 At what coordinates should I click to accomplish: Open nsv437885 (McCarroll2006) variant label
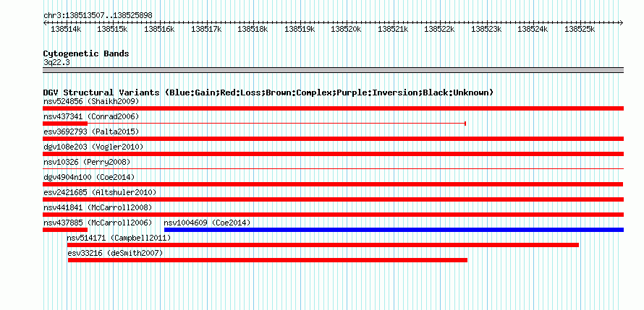(x=98, y=223)
